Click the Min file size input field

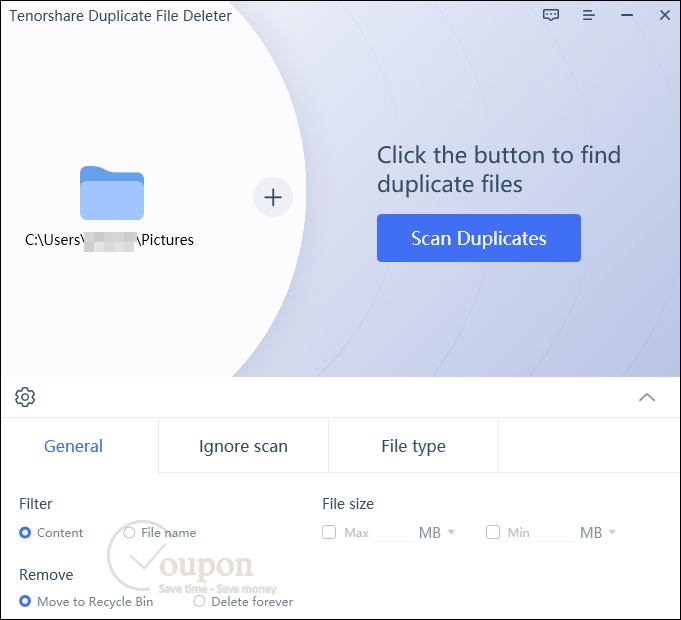tap(555, 533)
